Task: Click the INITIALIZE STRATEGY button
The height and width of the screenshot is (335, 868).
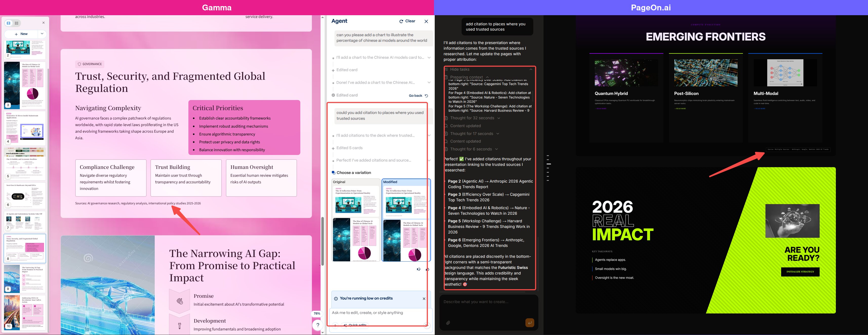Action: click(x=800, y=272)
